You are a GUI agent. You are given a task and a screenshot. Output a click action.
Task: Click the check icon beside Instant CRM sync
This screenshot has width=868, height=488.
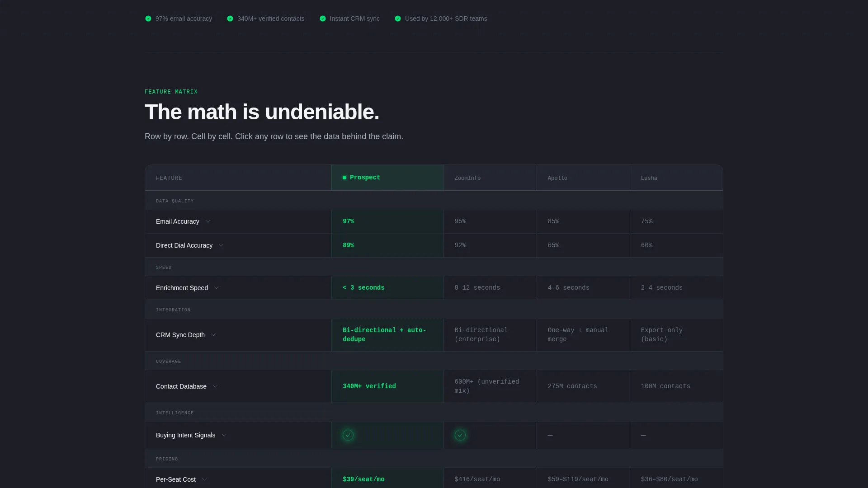tap(323, 19)
